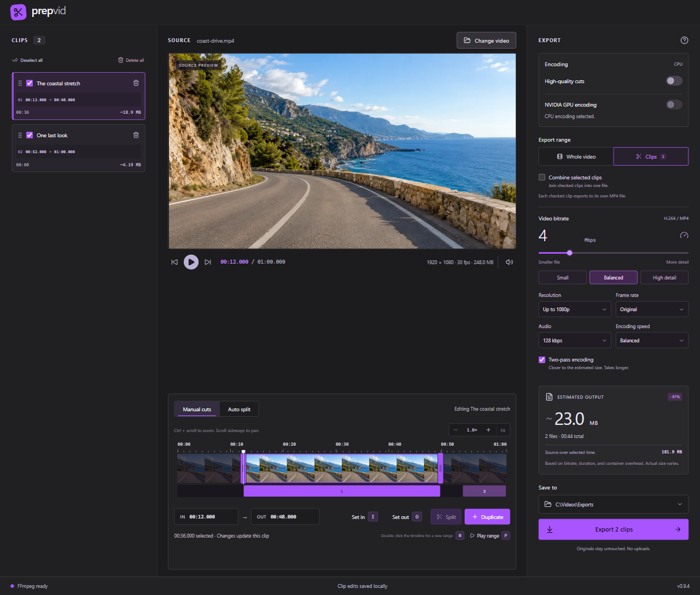Image resolution: width=700 pixels, height=595 pixels.
Task: Switch to Manual cuts tab
Action: tap(197, 409)
